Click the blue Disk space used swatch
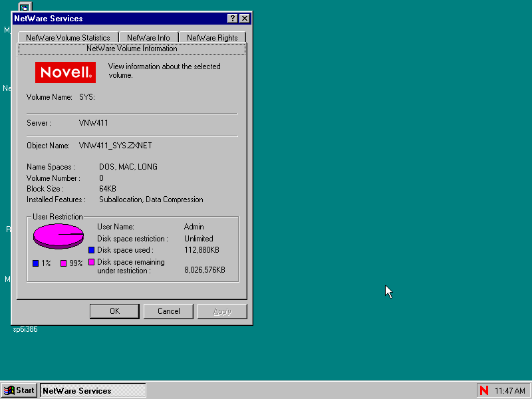The image size is (532, 399). pos(91,250)
